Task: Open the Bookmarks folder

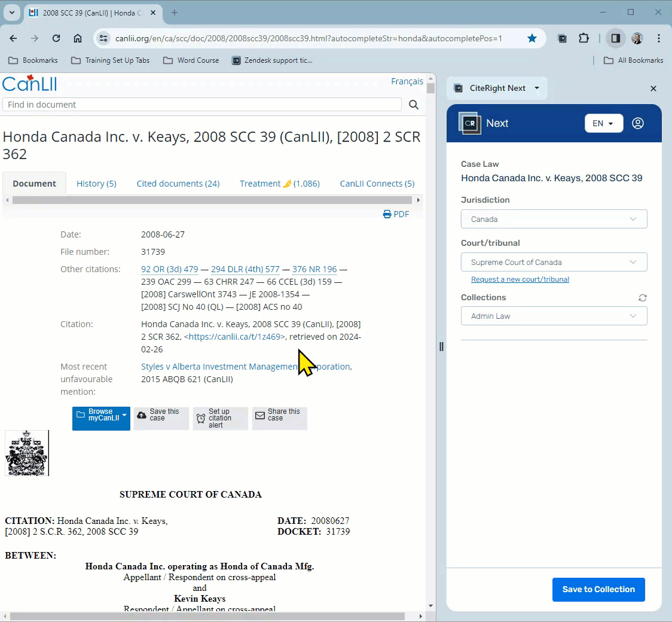Action: point(33,60)
